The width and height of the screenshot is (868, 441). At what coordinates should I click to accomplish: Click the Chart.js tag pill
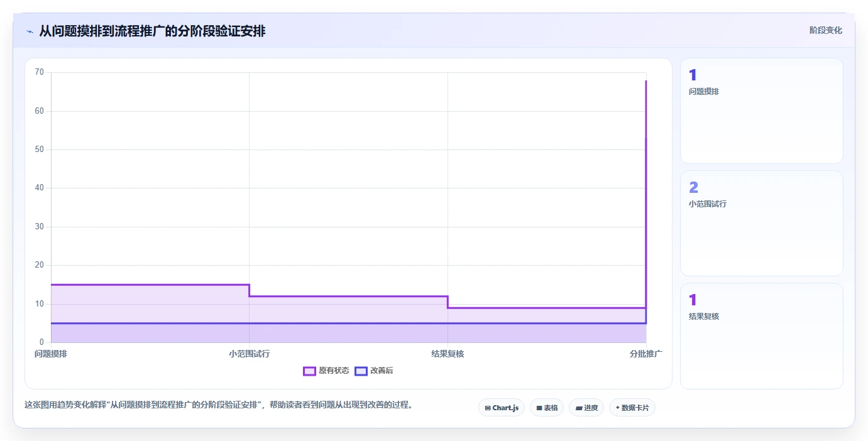click(502, 408)
